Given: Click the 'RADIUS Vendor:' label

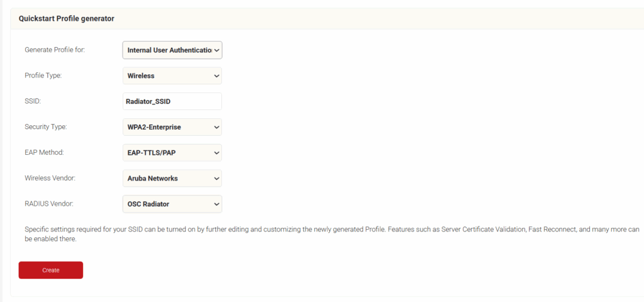Looking at the screenshot, I should point(48,204).
